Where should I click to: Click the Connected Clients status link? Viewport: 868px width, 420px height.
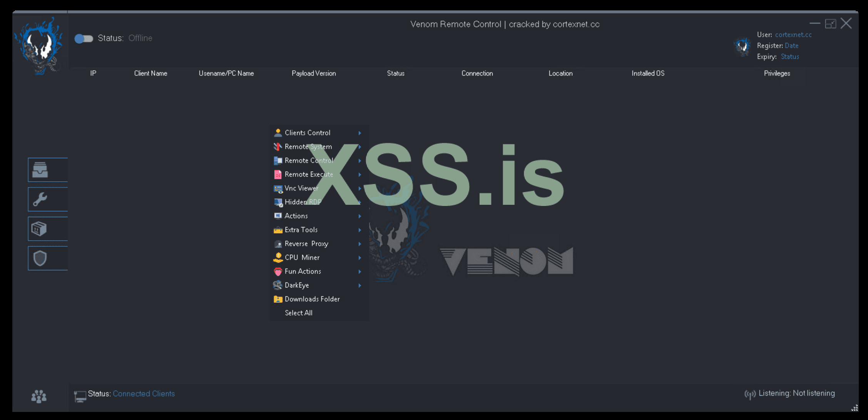pyautogui.click(x=144, y=394)
